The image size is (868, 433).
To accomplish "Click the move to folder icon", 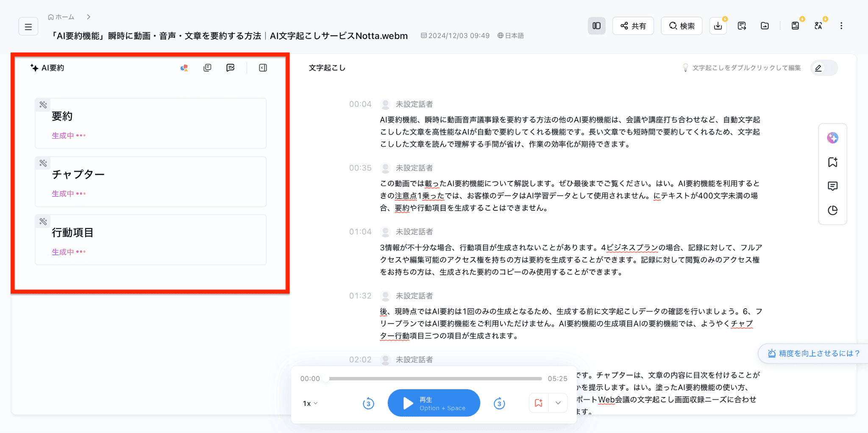I will (765, 26).
